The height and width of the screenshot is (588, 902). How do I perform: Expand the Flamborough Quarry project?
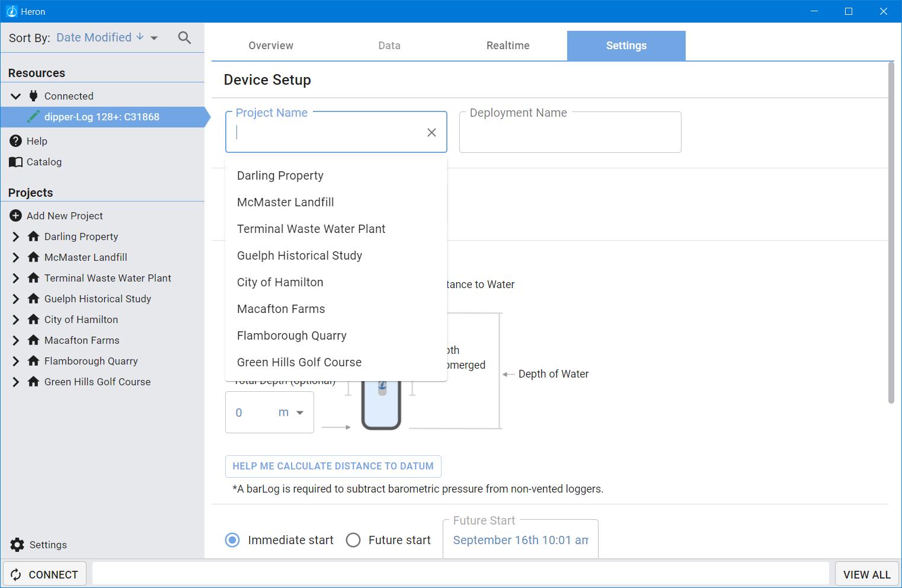pyautogui.click(x=16, y=361)
